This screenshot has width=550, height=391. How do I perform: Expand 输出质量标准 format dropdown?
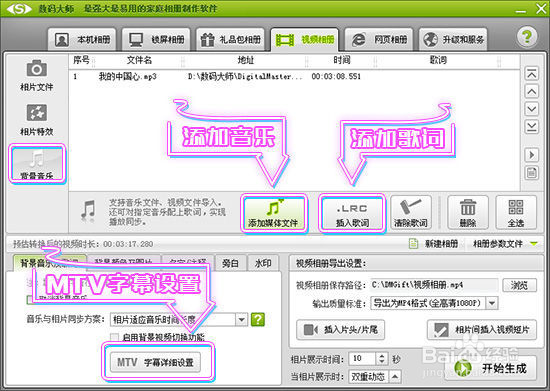click(x=492, y=303)
